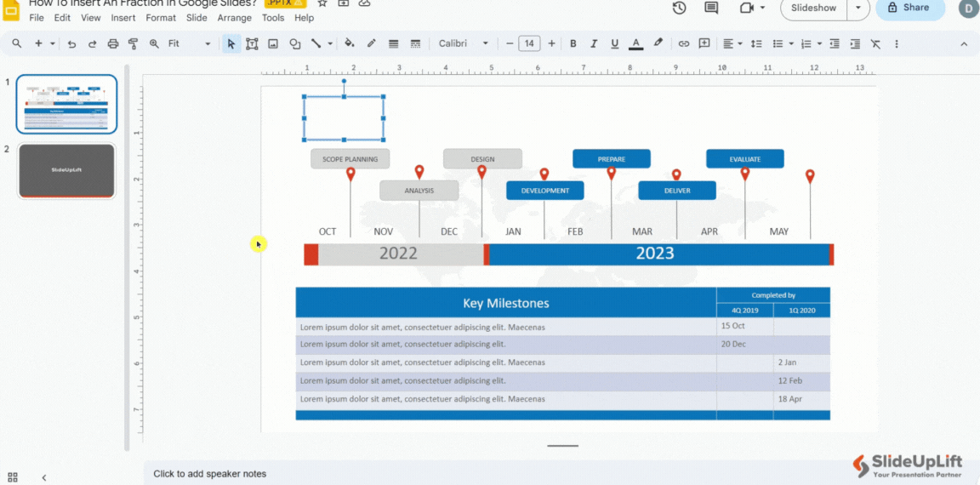Click the Insert image icon
Viewport: 980px width, 485px height.
tap(273, 43)
